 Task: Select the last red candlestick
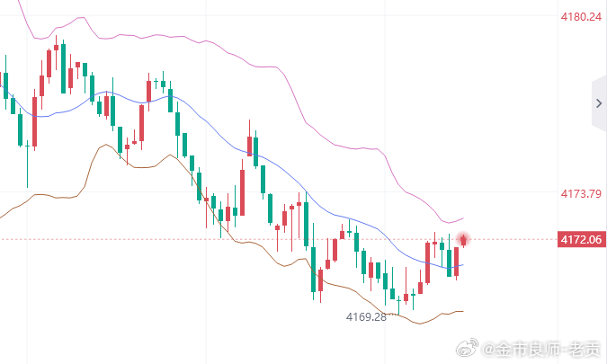pos(457,262)
